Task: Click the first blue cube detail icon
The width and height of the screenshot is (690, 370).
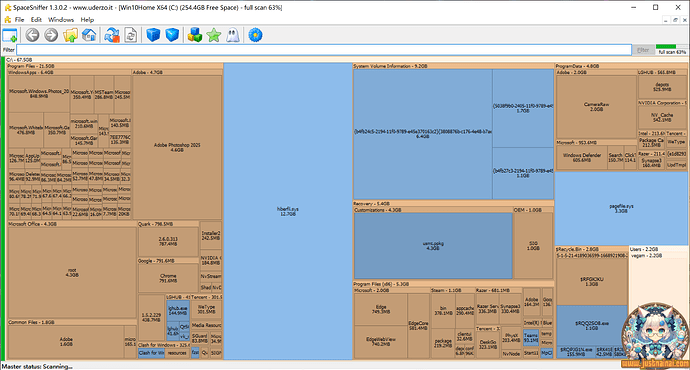Action: 153,35
